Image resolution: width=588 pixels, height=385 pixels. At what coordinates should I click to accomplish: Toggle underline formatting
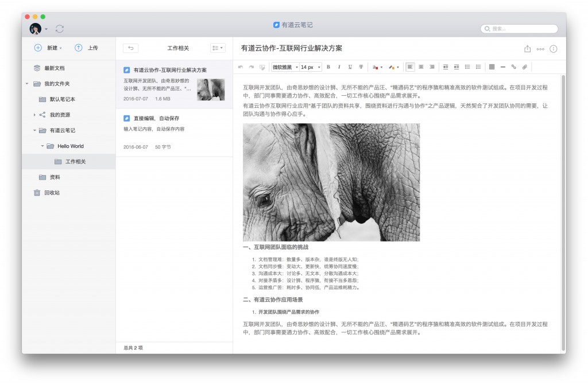tap(350, 67)
